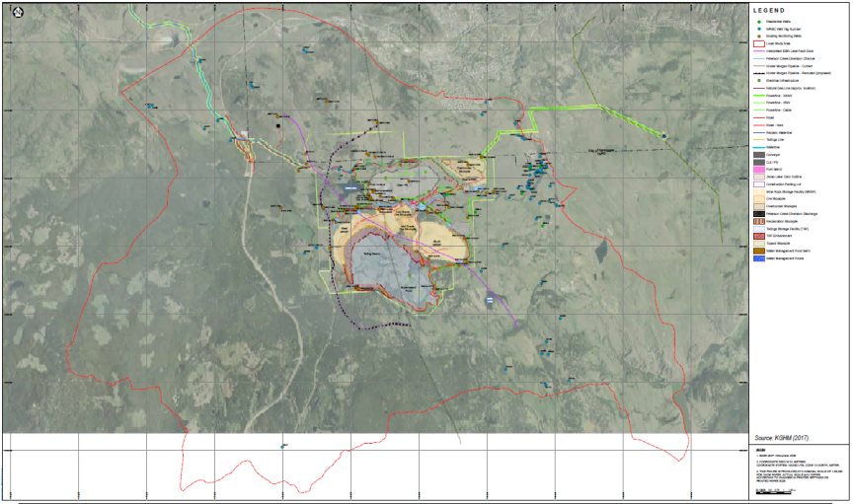Viewport: 853px width, 504px height.
Task: Click the brown Existing Monitoring Wells legend dot
Action: point(759,36)
